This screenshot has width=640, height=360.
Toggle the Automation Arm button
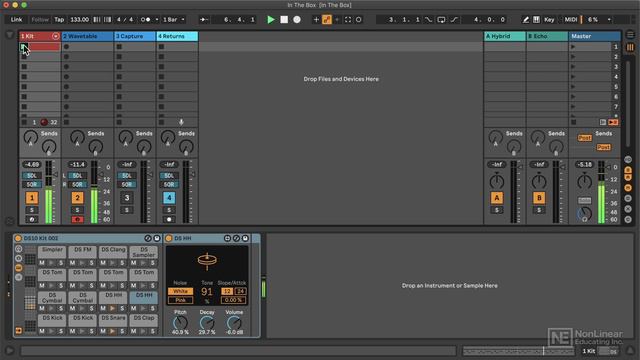click(327, 20)
